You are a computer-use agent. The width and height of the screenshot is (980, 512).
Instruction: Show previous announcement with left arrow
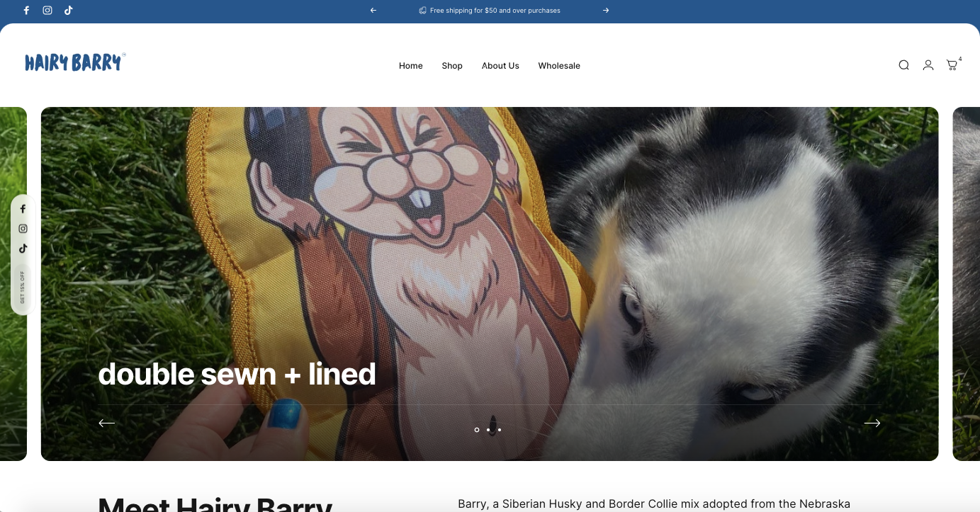point(373,11)
